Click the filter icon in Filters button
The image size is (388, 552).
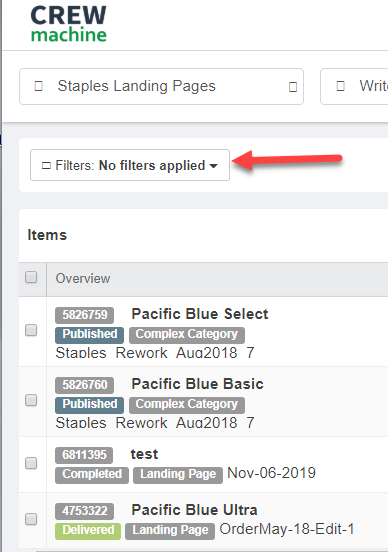pyautogui.click(x=46, y=165)
